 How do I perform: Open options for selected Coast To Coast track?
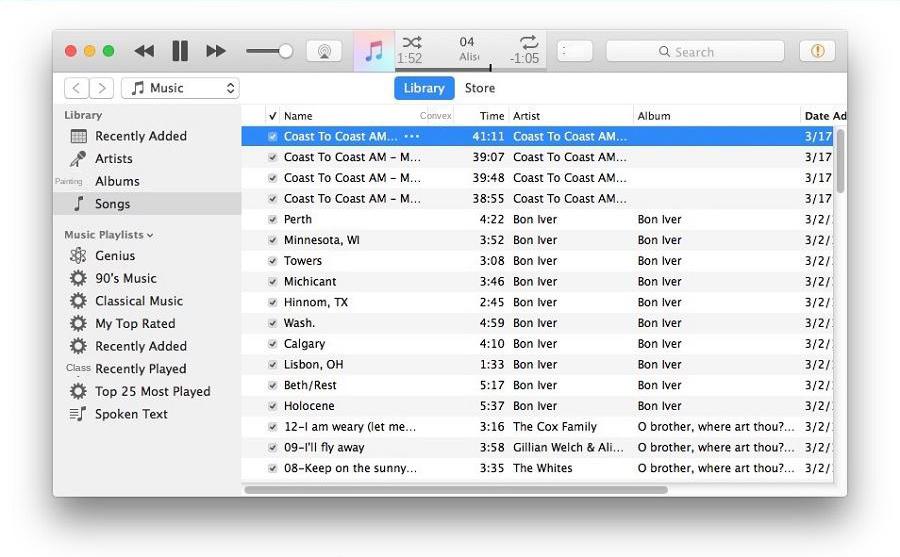pos(411,137)
